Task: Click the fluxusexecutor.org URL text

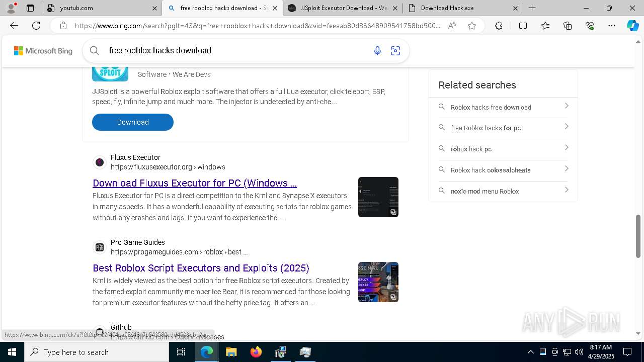Action: (168, 167)
